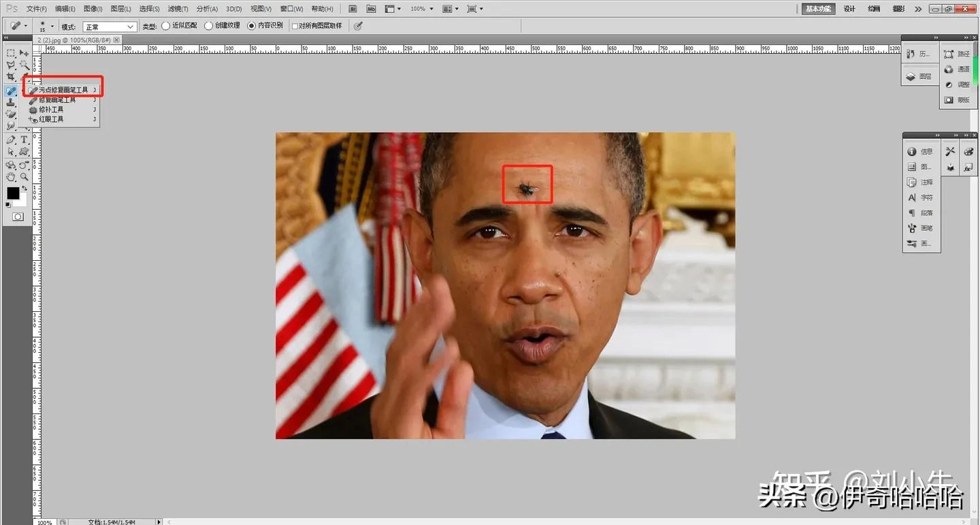The image size is (980, 525).
Task: Open the 路径 (Paths) panel
Action: (x=964, y=53)
